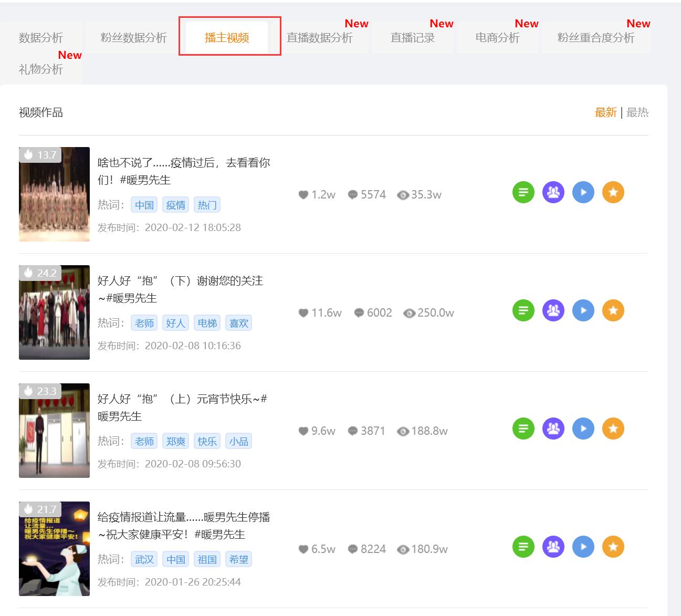Favorite 元宵节快乐 video with orange star
Image resolution: width=681 pixels, height=616 pixels.
(x=613, y=429)
